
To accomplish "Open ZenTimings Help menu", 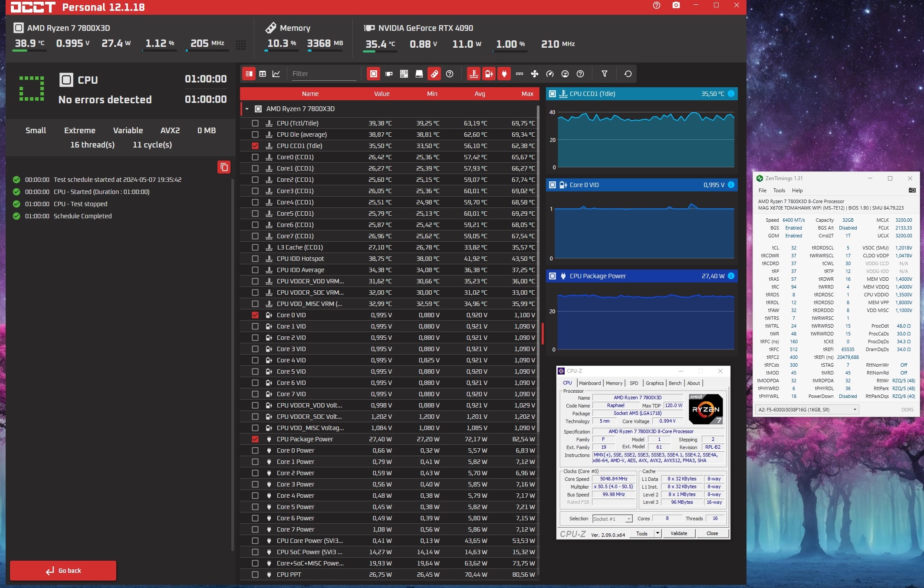I will (x=797, y=191).
